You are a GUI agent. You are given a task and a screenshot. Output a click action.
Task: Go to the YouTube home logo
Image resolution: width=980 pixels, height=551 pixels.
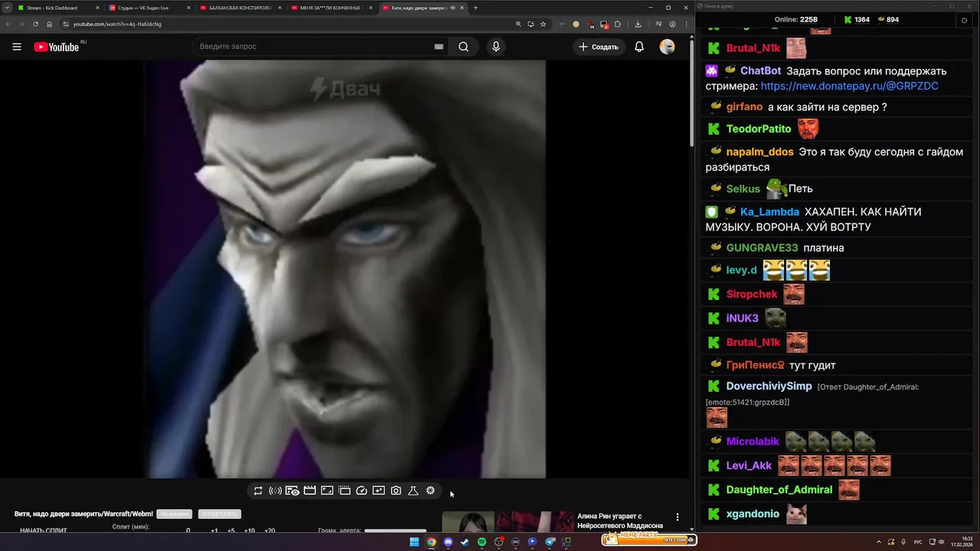(x=57, y=47)
